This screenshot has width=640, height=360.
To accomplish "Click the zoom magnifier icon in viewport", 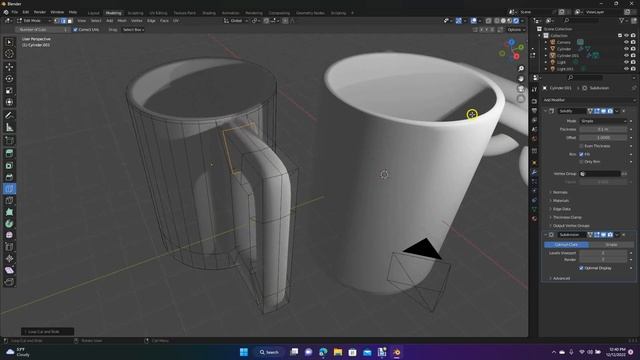I will tap(521, 69).
